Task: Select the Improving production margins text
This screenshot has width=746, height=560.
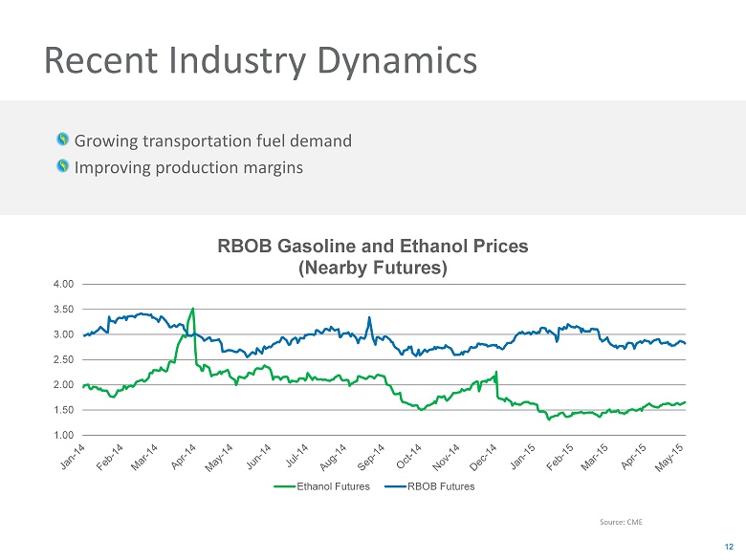Action: pos(188,167)
